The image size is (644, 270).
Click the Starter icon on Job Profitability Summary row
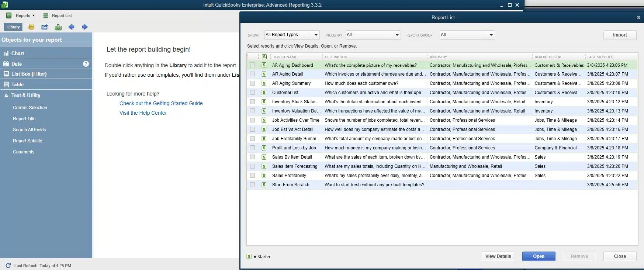(x=264, y=139)
